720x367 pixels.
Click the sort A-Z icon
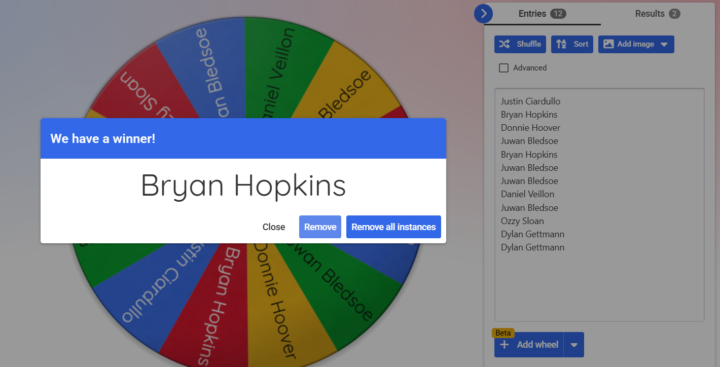click(x=561, y=44)
